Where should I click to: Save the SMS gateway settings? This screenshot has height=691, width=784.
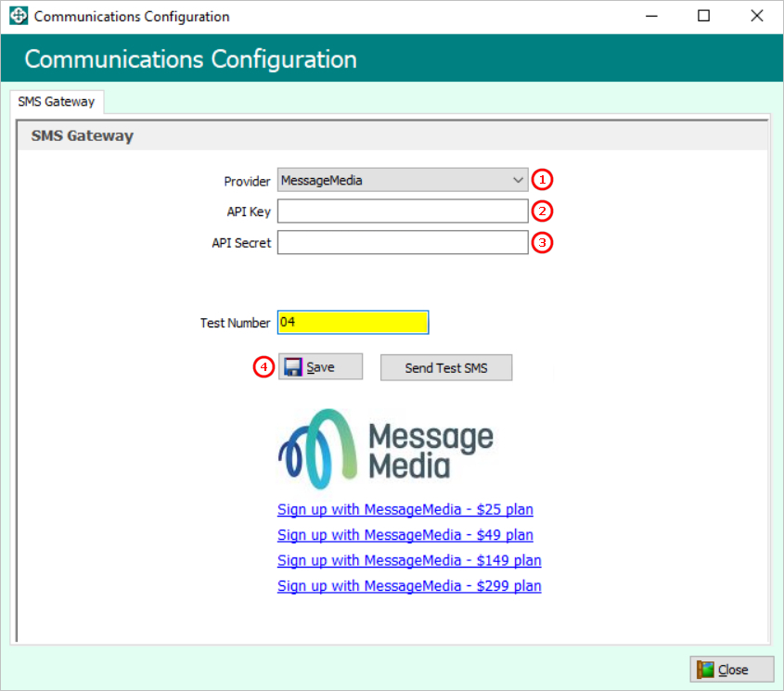click(x=320, y=367)
